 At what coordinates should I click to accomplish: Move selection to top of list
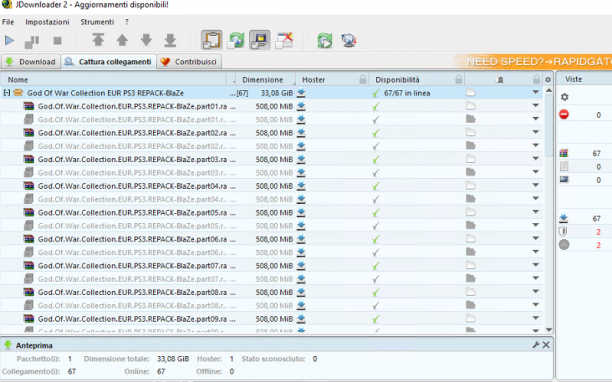(x=98, y=40)
